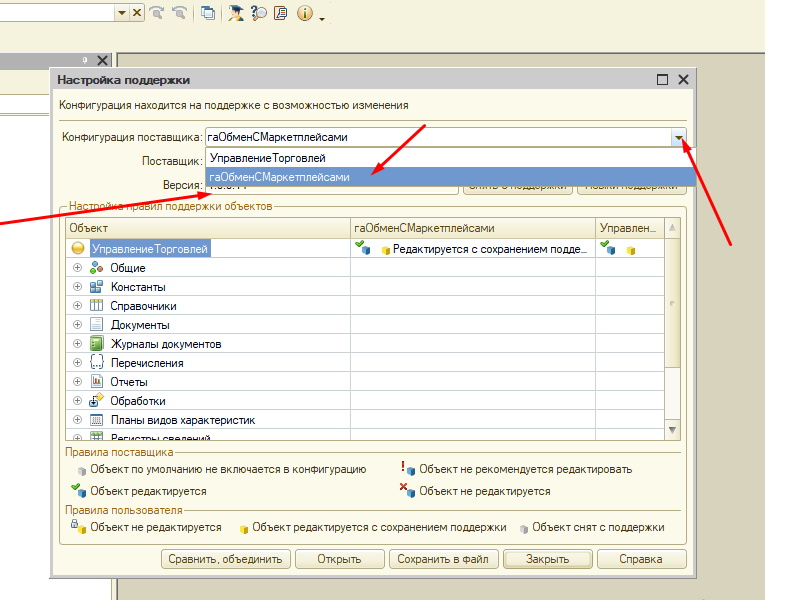This screenshot has width=800, height=600.
Task: Expand the Журналы документов tree node
Action: tap(78, 344)
